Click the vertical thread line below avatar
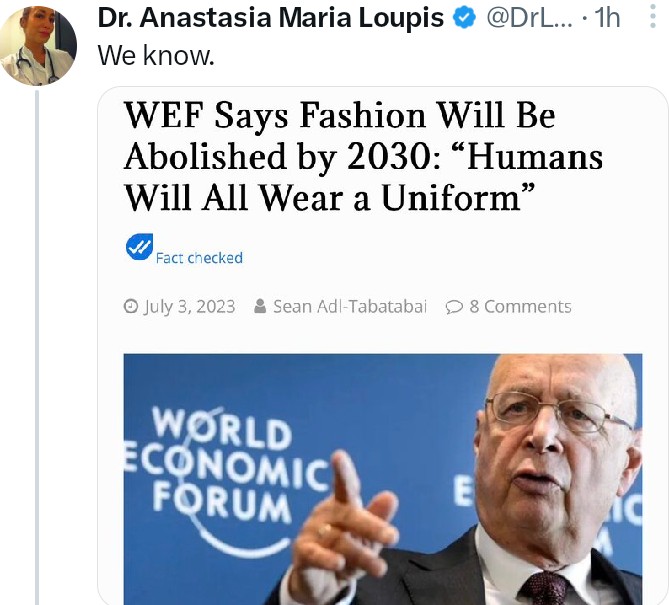 coord(37,348)
